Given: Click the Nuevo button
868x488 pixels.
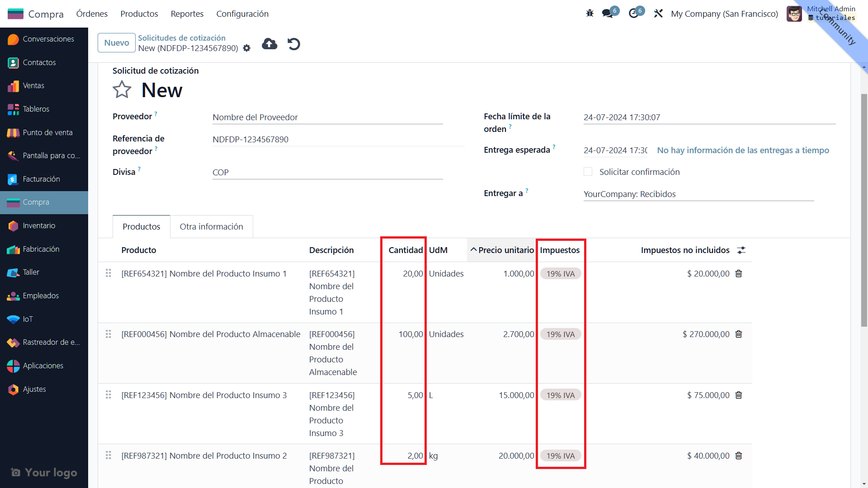Looking at the screenshot, I should (116, 42).
